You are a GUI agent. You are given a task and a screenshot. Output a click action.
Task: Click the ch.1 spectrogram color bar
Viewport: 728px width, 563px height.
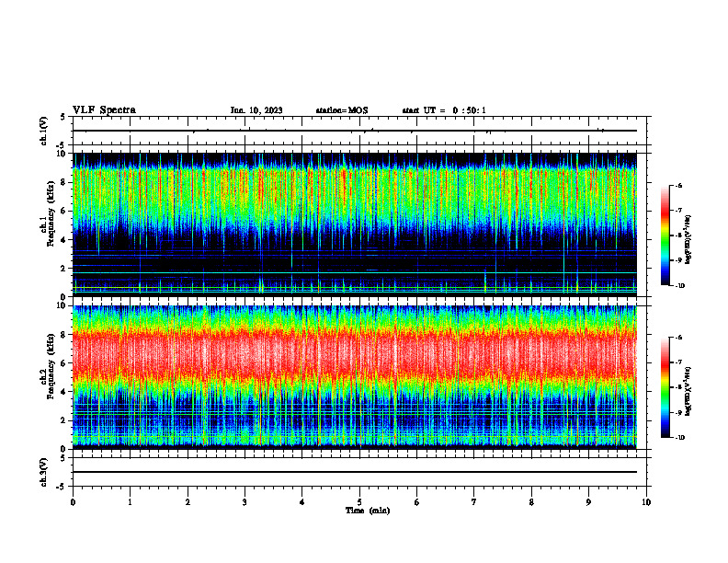(665, 236)
